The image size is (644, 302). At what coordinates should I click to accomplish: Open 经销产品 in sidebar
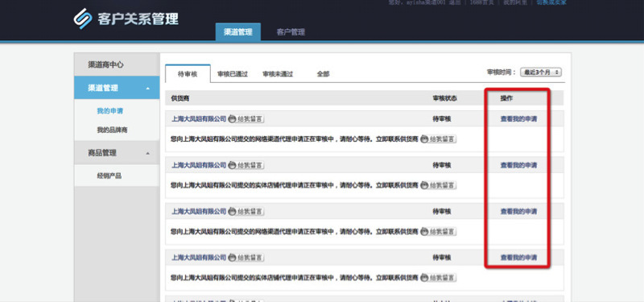[x=109, y=176]
